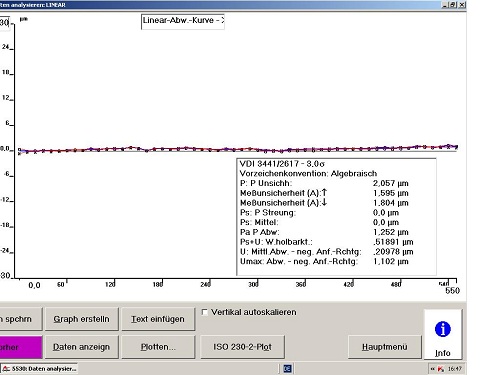Open Daten anzeign
The image size is (500, 375).
(x=81, y=347)
